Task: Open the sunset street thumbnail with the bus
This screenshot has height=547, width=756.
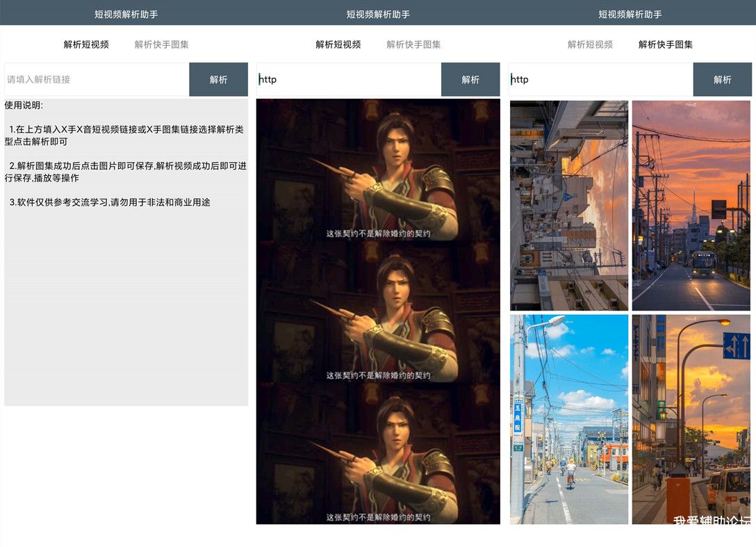Action: (691, 206)
